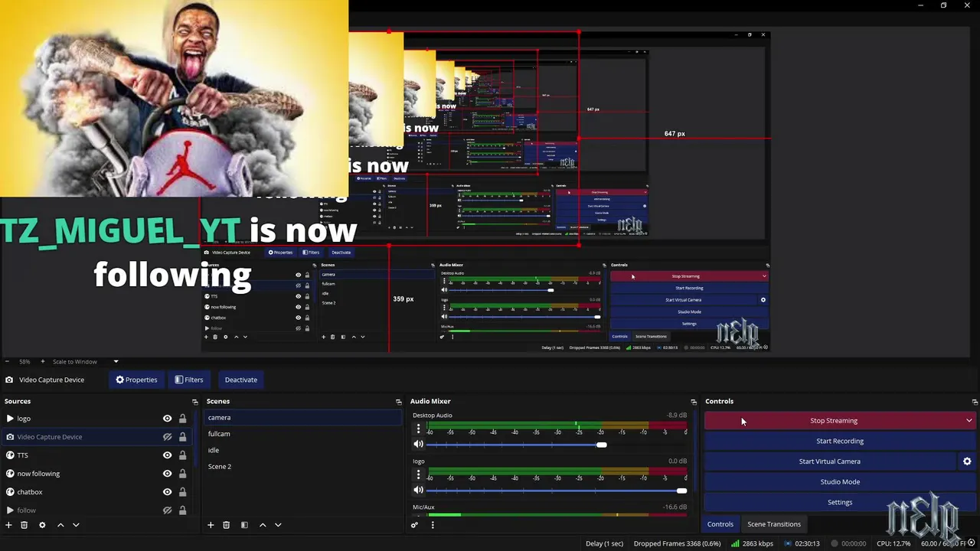
Task: Select the fullcam scene
Action: 303,434
